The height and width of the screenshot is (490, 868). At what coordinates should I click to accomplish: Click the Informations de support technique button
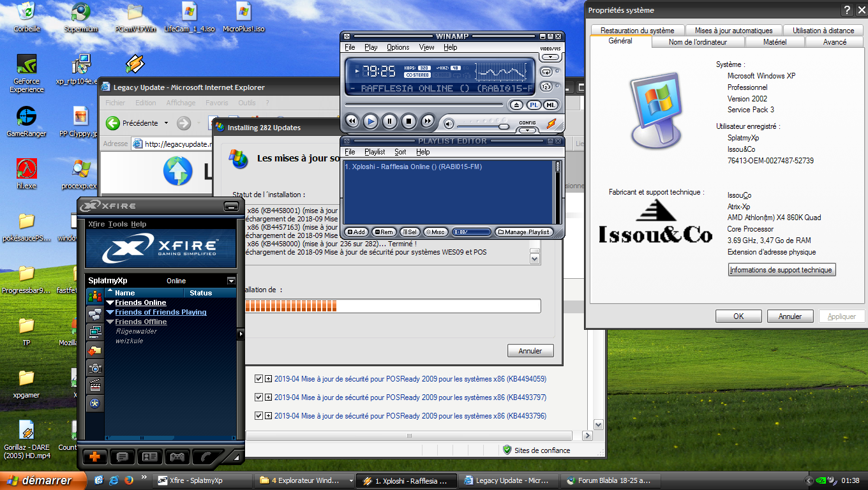[x=782, y=270]
